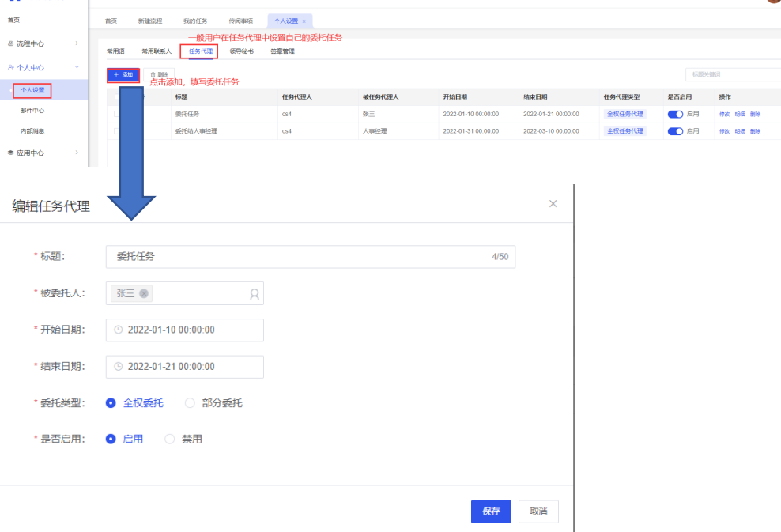Click the 保存 button
781x532 pixels.
491,511
